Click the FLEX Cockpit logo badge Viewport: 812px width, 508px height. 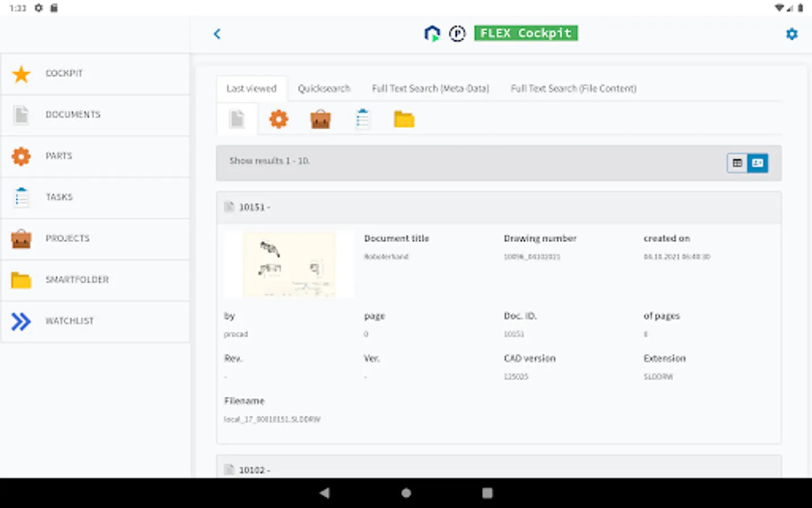tap(526, 33)
